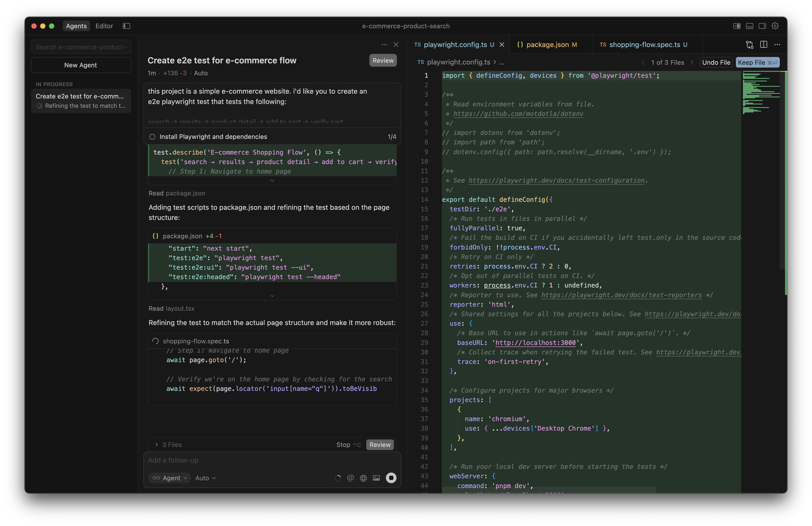Click the three-dot menu in agent chat header

pos(384,44)
